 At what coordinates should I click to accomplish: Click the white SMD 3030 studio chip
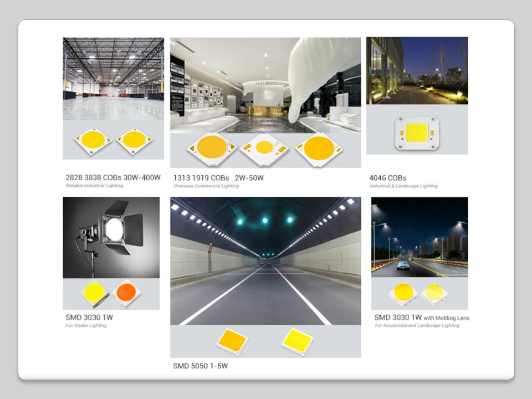point(94,293)
